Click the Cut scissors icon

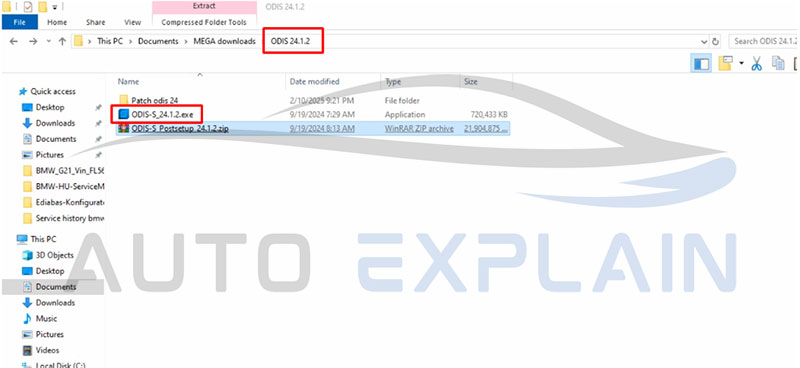756,64
